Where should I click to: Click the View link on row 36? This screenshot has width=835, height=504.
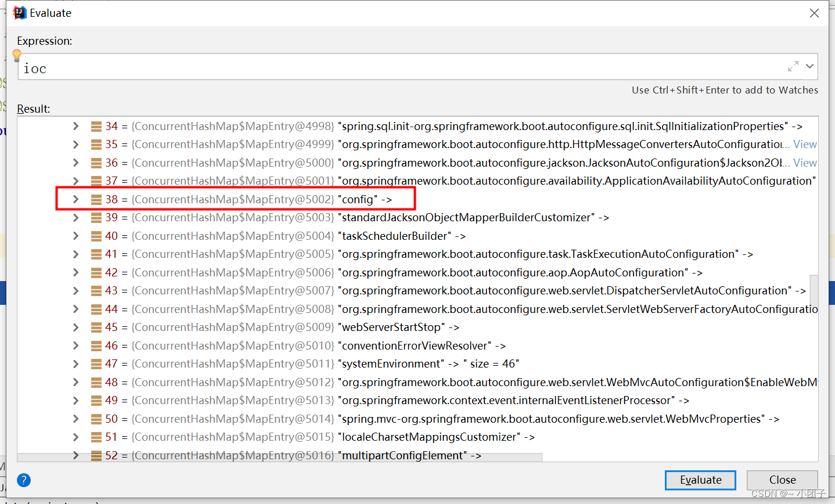click(x=805, y=163)
